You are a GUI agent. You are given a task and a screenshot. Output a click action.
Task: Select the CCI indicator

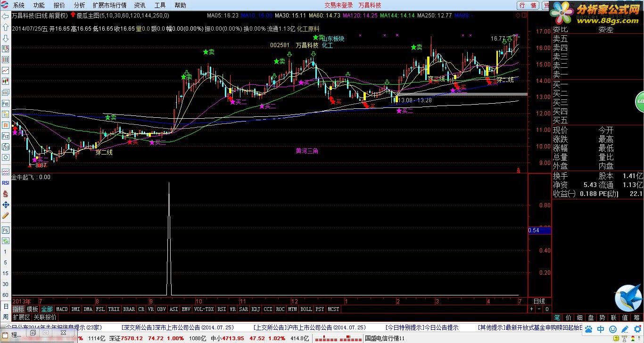(268, 309)
